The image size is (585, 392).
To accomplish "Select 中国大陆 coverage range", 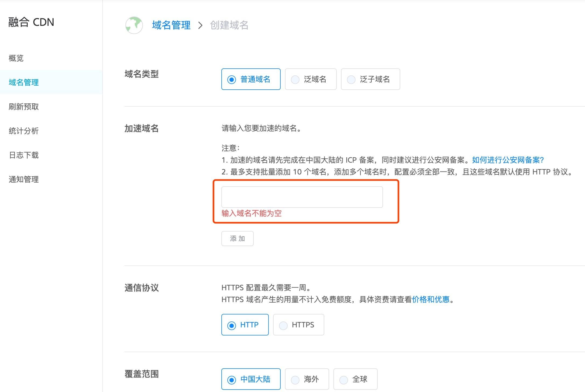I will pos(251,379).
